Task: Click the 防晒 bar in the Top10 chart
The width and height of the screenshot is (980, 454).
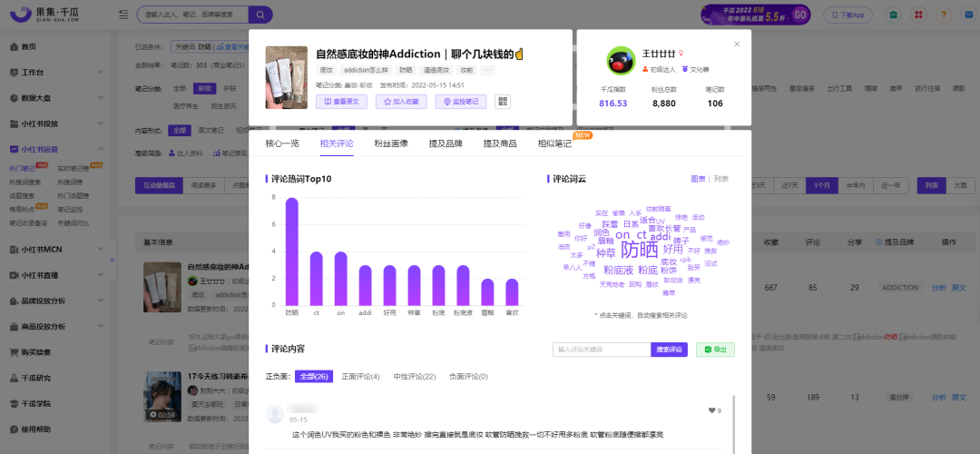Action: point(292,251)
